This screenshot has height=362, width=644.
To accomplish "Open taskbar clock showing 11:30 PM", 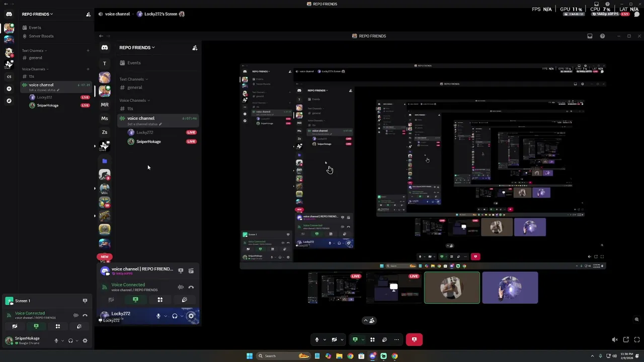I will 627,356.
